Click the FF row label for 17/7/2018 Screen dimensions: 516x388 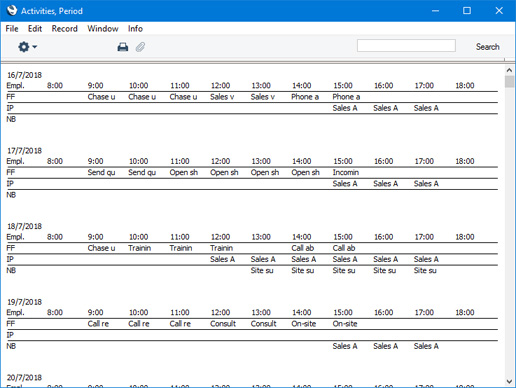click(11, 173)
